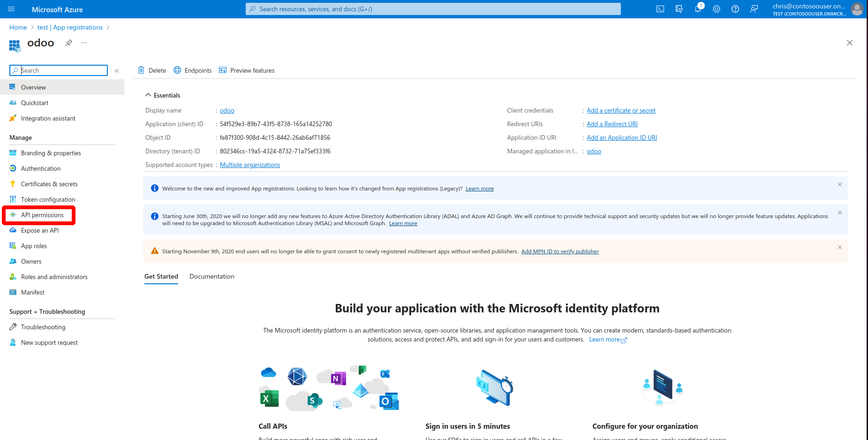Collapse the left navigation sidebar

click(x=117, y=71)
